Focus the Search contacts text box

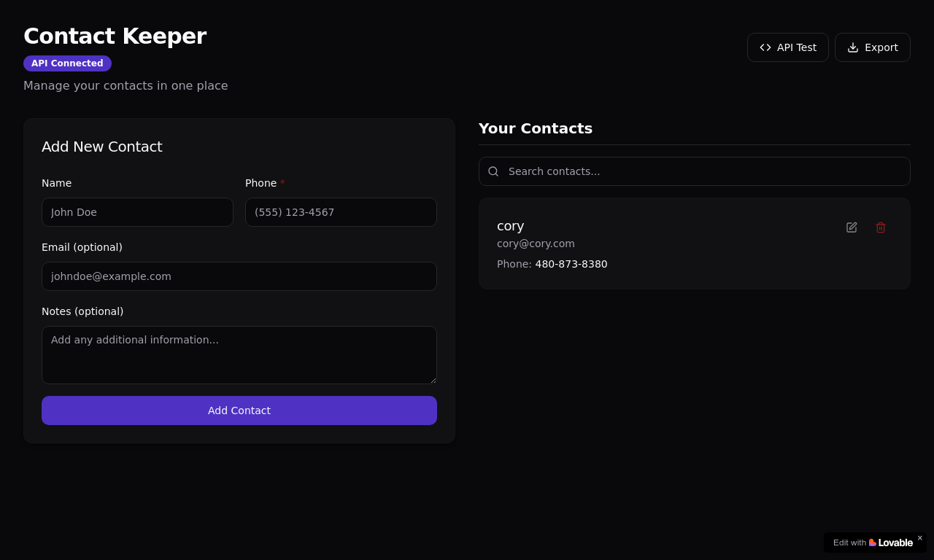point(700,171)
